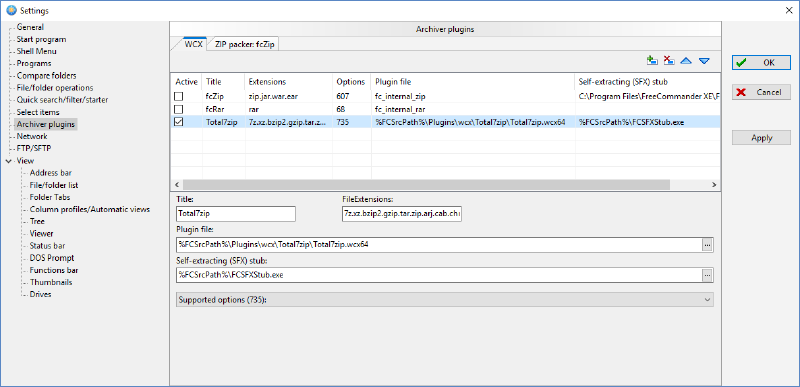Enable the fcRar plugin checkbox
Screen dimensions: 800x387
click(x=178, y=109)
